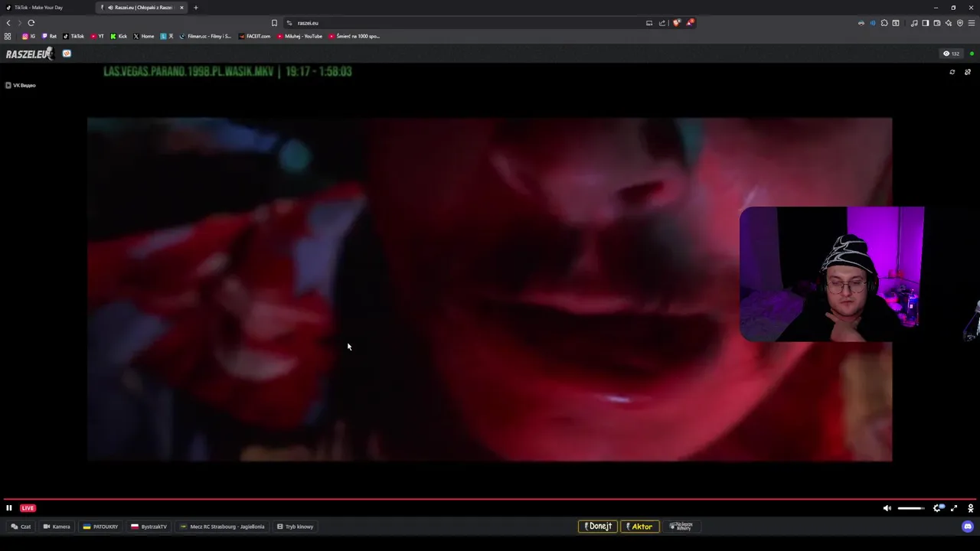Open the extensions puzzle icon
This screenshot has height=551, width=980.
884,23
